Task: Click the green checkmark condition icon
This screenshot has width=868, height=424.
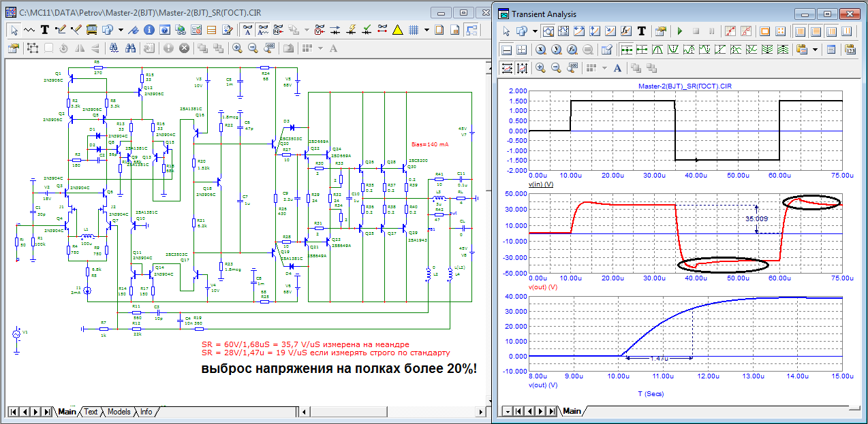Action: click(x=367, y=29)
